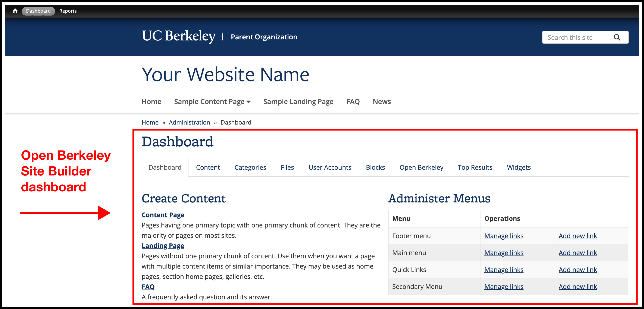Switch to the Widgets tab

click(x=519, y=167)
